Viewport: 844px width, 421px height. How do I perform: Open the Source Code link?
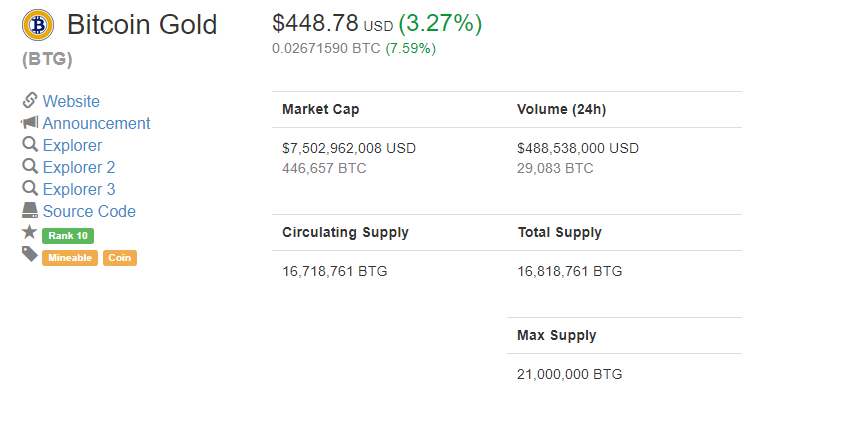[x=89, y=212]
